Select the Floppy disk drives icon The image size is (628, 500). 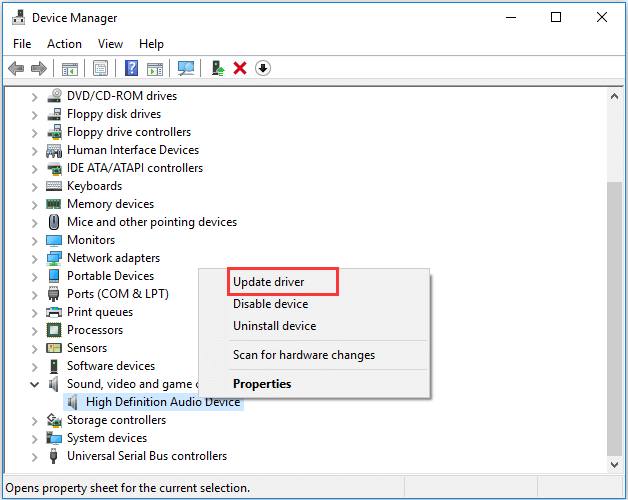tap(54, 114)
